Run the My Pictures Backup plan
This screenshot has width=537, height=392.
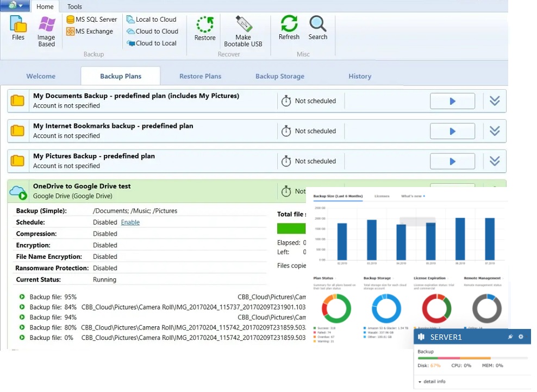coord(452,161)
